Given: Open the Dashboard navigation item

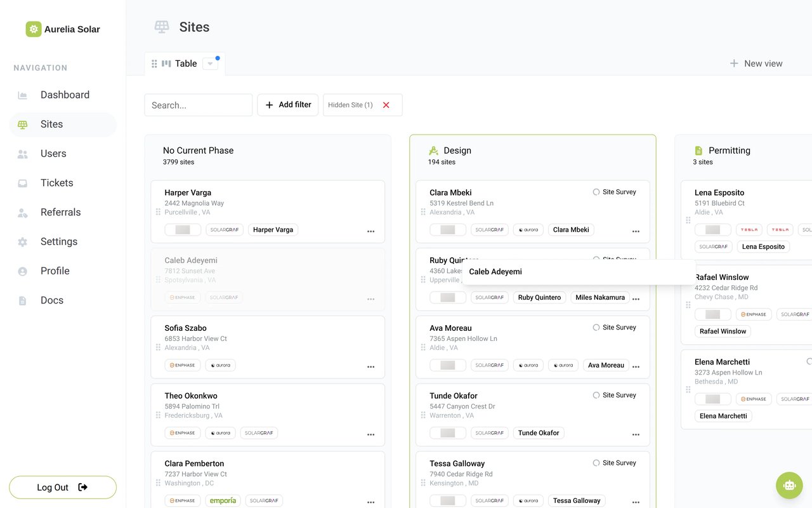Looking at the screenshot, I should click(x=63, y=95).
